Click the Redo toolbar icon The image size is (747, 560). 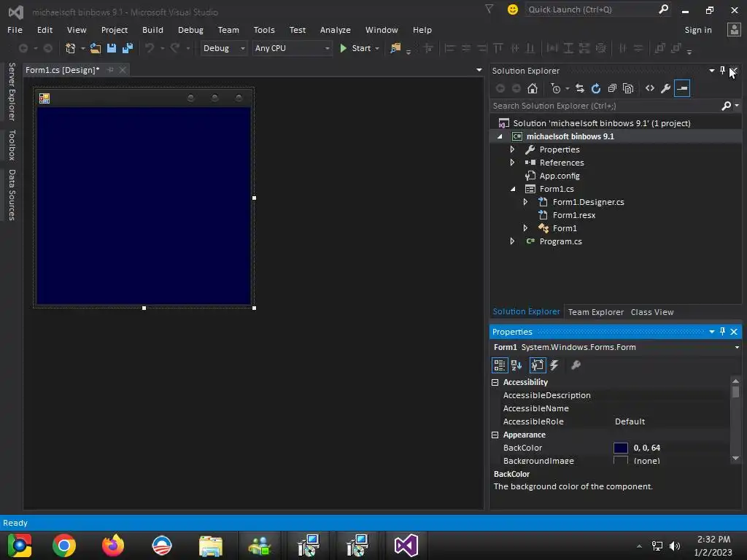pyautogui.click(x=175, y=48)
